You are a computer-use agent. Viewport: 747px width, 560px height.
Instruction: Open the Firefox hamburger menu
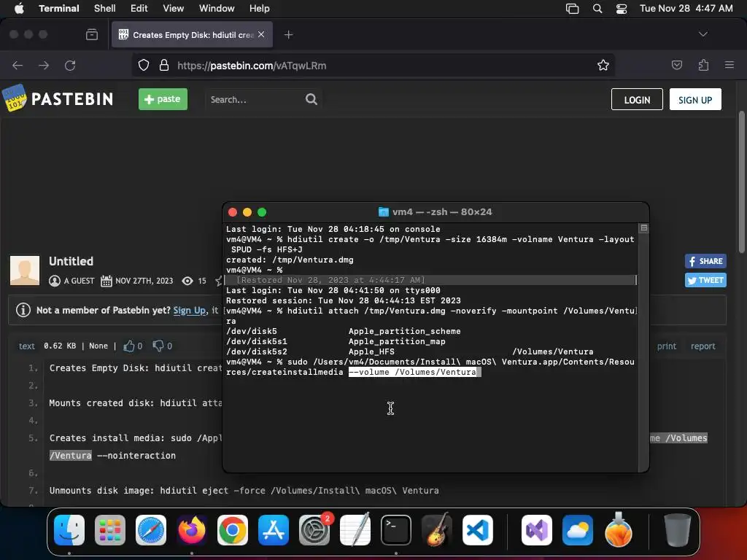729,65
